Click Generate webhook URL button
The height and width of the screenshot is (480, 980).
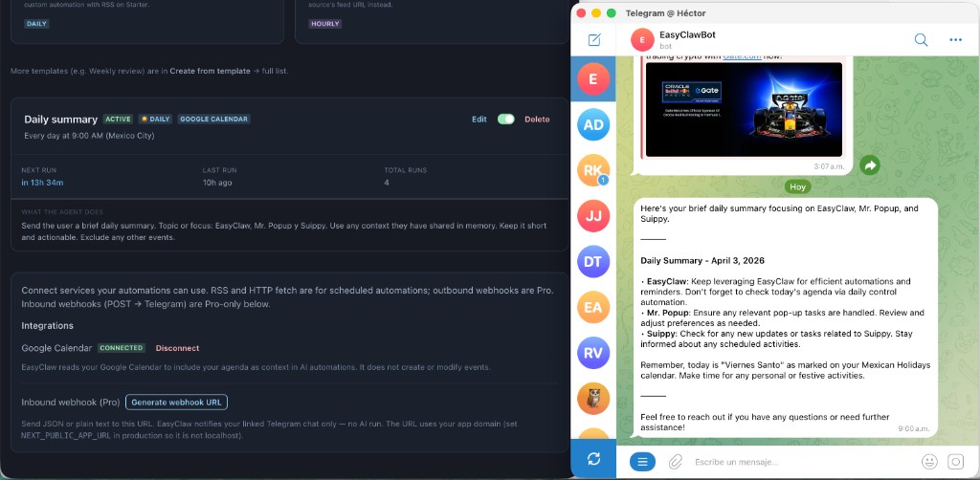pyautogui.click(x=176, y=402)
